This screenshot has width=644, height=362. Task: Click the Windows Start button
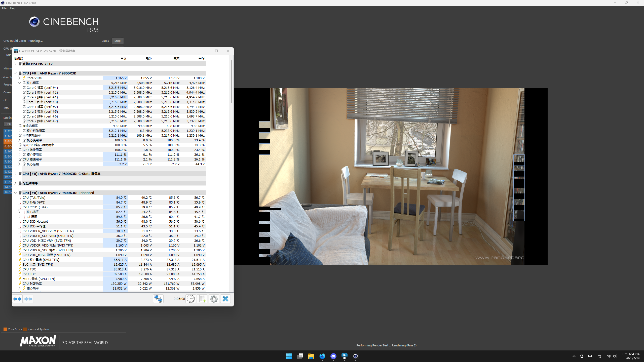point(289,356)
